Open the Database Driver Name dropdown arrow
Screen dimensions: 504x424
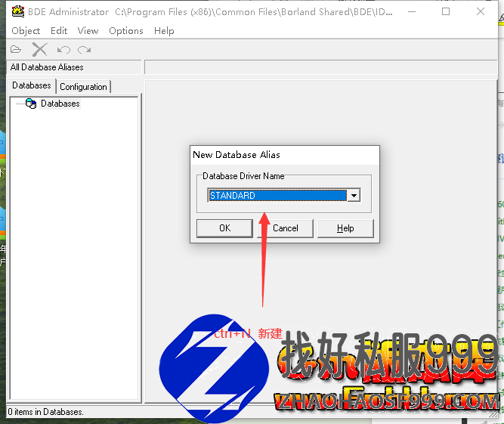coord(354,195)
